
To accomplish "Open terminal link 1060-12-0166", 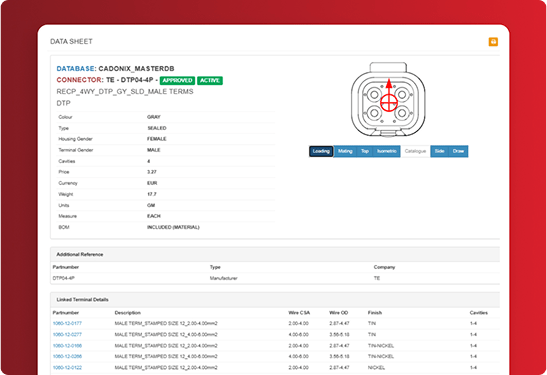I will [x=67, y=346].
